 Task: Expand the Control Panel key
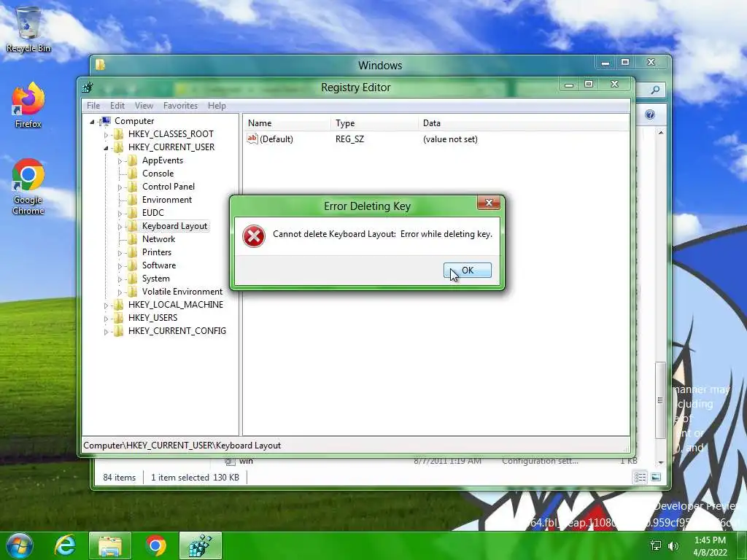tap(120, 187)
